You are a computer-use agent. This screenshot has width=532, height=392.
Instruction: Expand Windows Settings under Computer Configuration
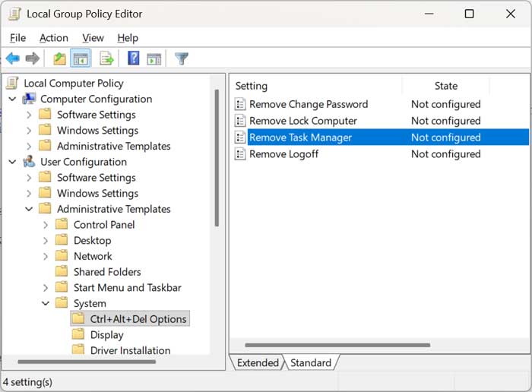pyautogui.click(x=29, y=131)
